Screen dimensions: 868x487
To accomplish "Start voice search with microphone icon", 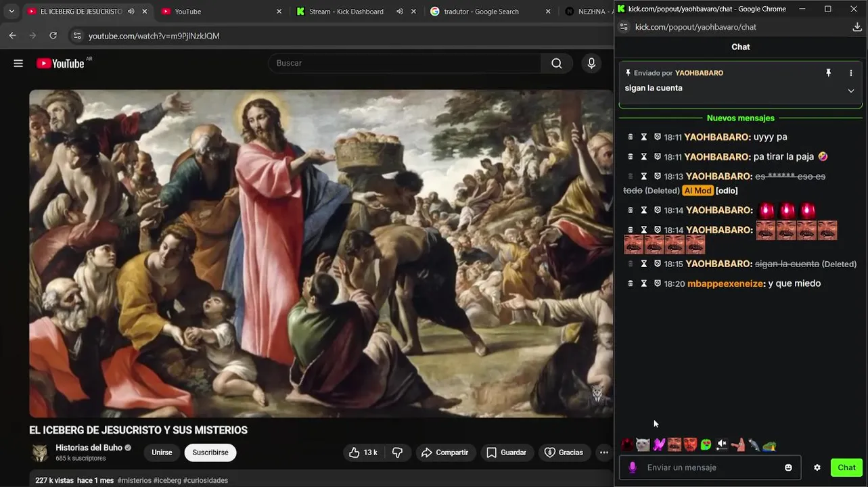I will [x=591, y=63].
